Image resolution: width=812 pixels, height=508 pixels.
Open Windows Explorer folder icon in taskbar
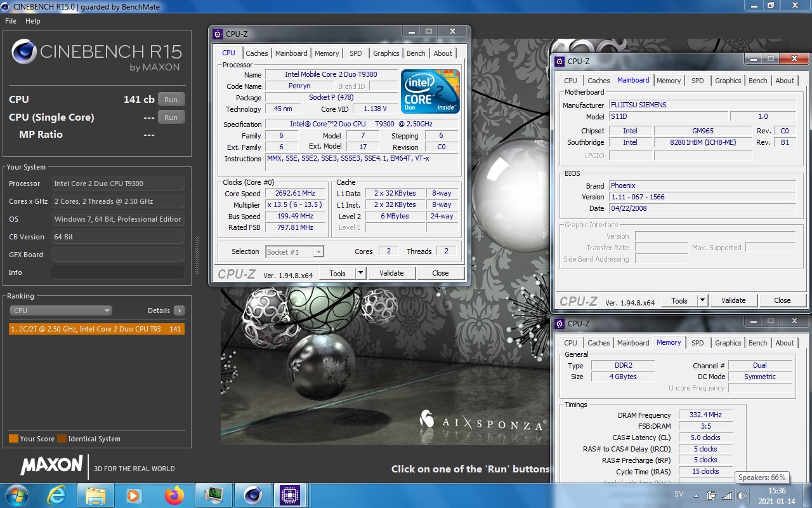[x=95, y=495]
